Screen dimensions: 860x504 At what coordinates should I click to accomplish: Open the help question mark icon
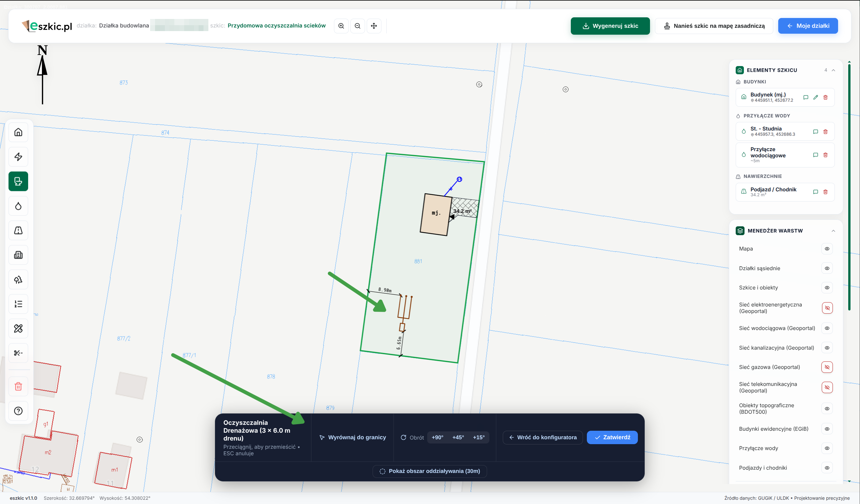click(18, 411)
